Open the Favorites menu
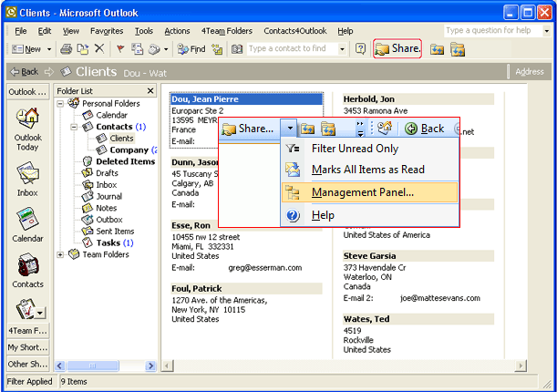 point(107,31)
